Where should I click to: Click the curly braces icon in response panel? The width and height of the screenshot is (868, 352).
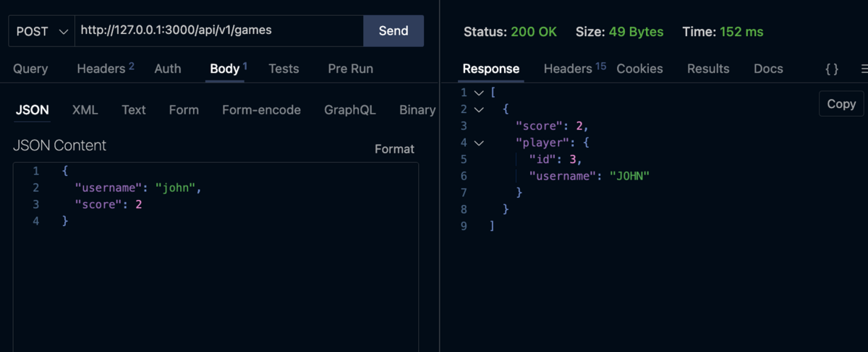coord(832,69)
